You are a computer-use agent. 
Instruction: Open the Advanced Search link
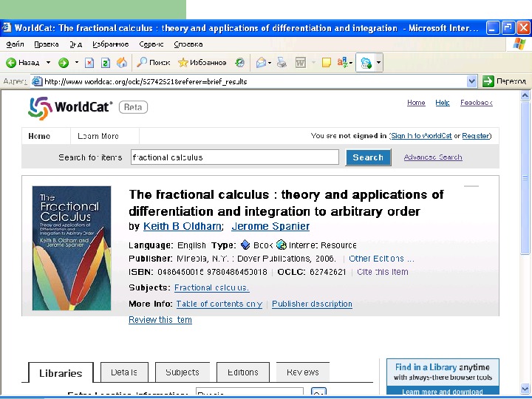(x=433, y=157)
